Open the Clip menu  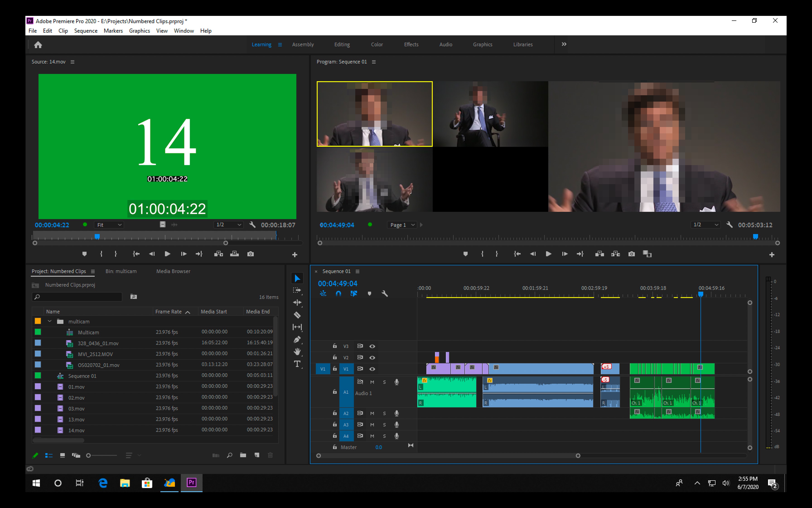pyautogui.click(x=63, y=31)
